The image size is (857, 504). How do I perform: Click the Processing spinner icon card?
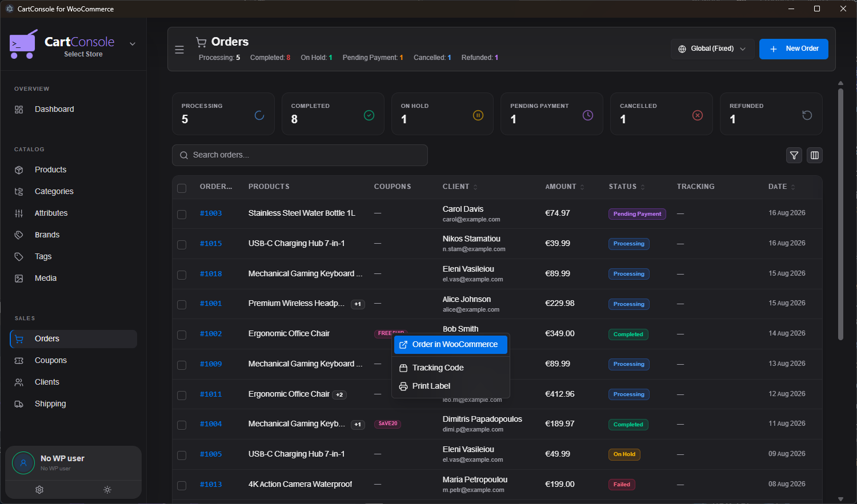(259, 115)
